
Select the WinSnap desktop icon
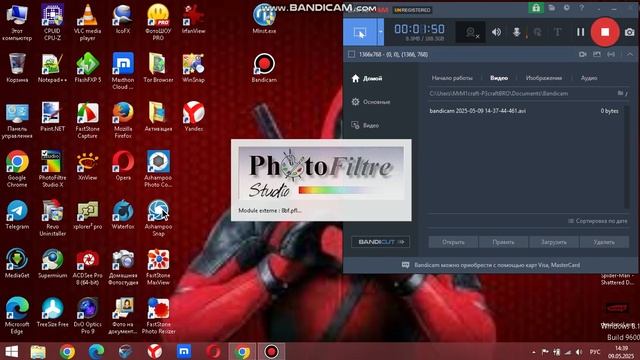[x=193, y=68]
